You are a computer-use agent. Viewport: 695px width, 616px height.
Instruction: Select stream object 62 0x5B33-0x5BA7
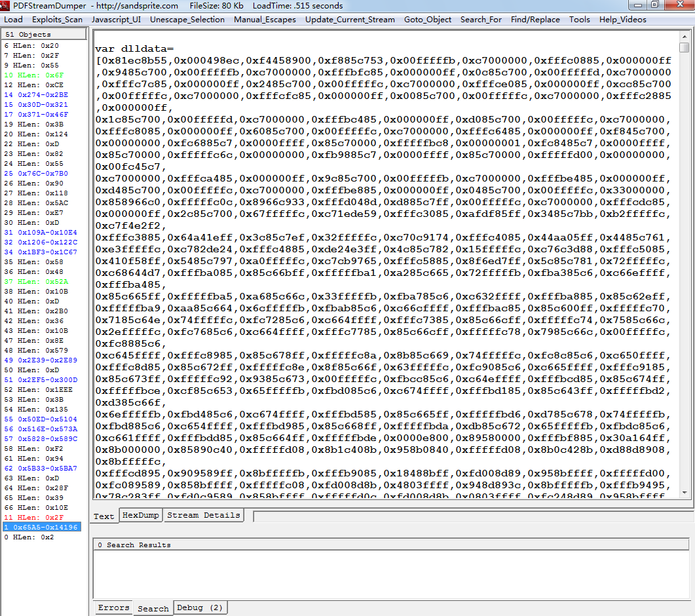(41, 469)
